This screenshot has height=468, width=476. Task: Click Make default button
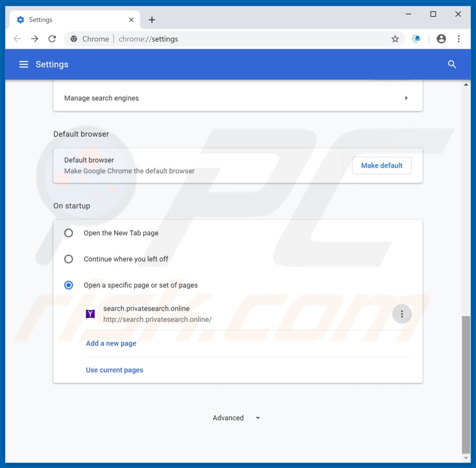click(x=381, y=166)
